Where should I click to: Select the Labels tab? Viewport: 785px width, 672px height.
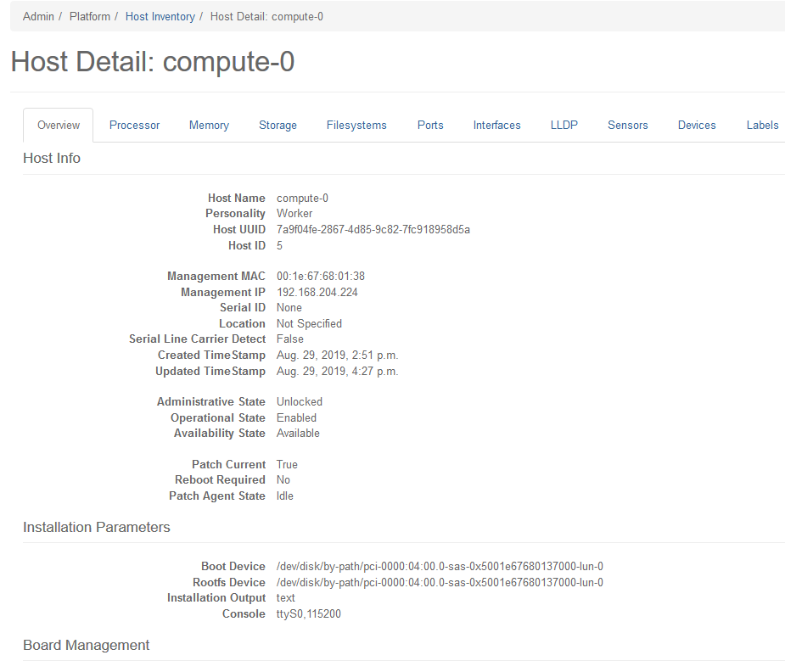762,125
